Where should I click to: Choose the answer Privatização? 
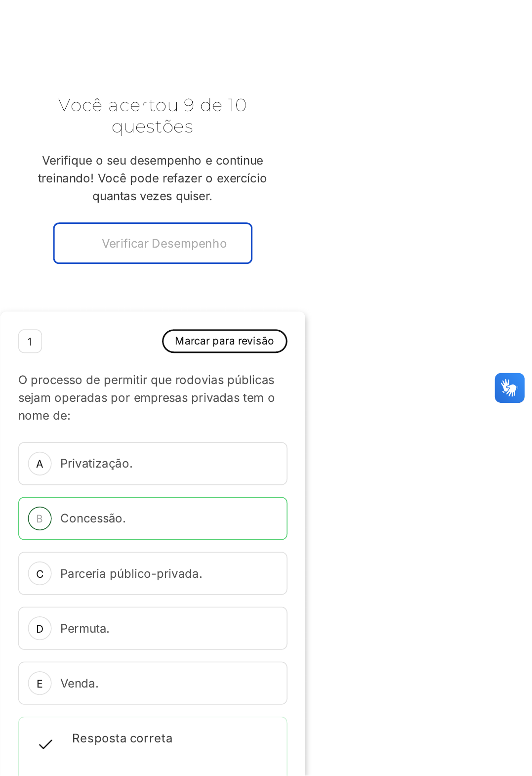click(x=96, y=464)
